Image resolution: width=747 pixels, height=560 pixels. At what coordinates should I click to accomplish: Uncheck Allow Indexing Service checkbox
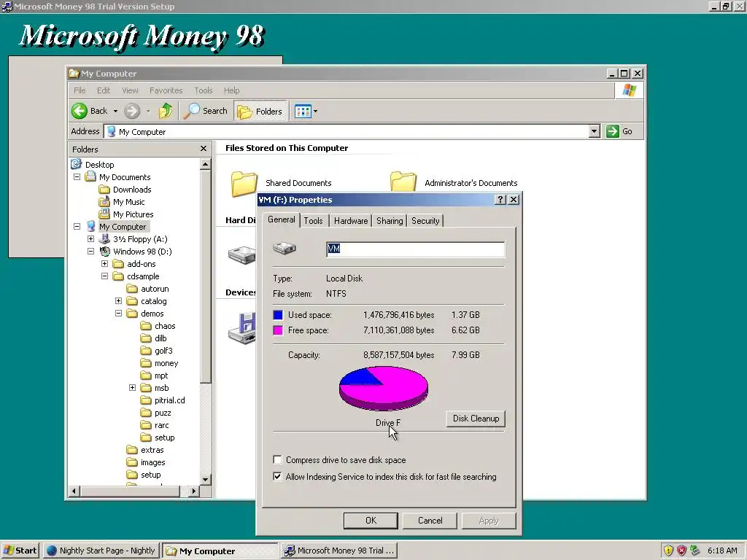(277, 476)
